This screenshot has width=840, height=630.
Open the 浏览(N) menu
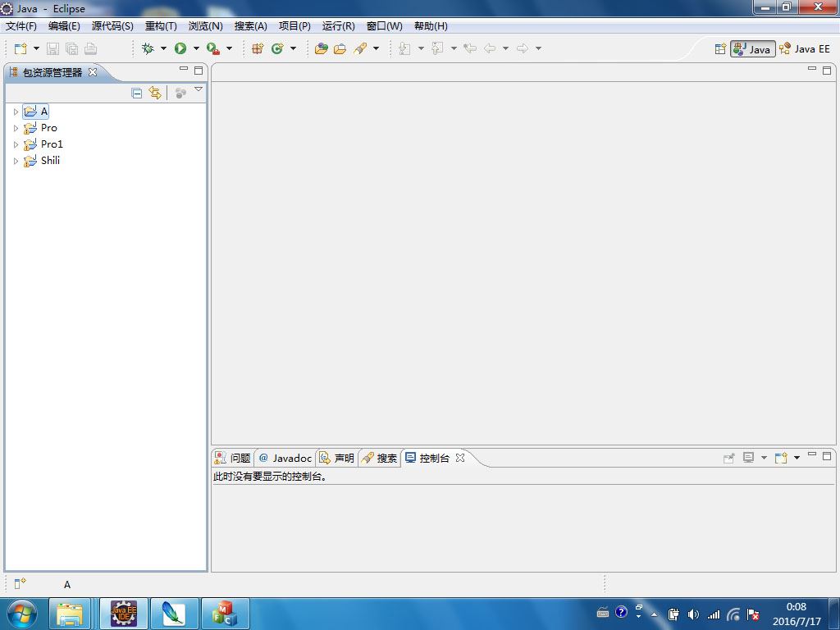(x=206, y=25)
